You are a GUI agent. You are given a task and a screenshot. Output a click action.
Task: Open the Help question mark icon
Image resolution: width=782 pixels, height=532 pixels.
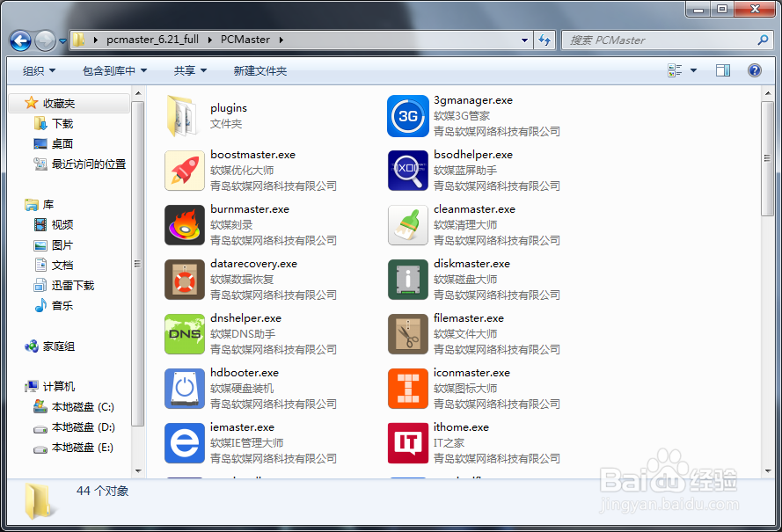pos(755,70)
